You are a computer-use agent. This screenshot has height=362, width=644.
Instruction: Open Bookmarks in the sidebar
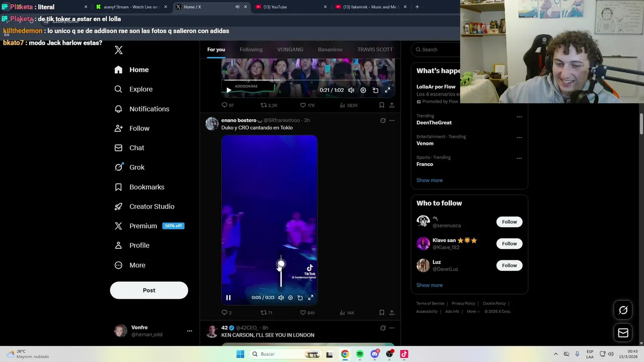point(139,187)
